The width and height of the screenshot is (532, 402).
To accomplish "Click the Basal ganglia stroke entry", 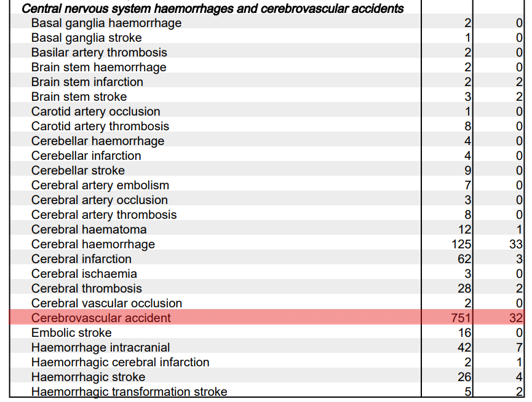I will pyautogui.click(x=87, y=37).
